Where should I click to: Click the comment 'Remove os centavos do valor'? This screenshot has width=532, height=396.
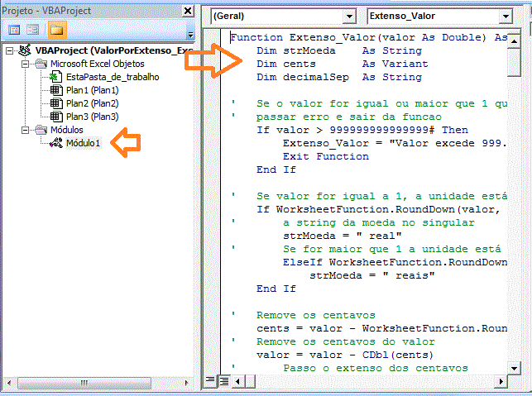click(345, 341)
